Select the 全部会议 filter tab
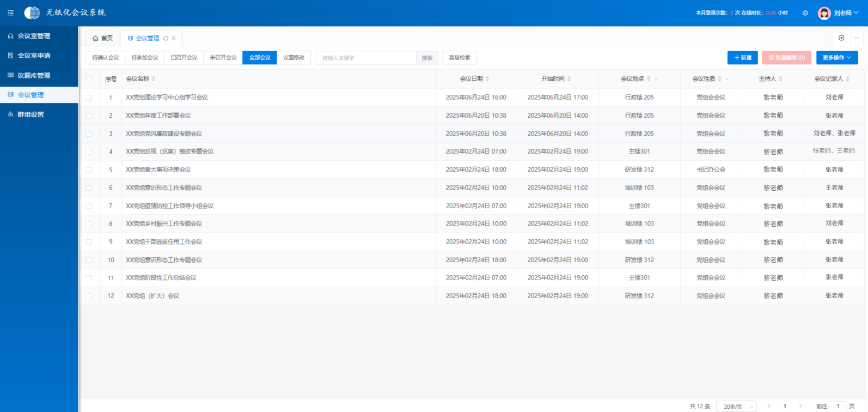The width and height of the screenshot is (868, 412). [260, 57]
